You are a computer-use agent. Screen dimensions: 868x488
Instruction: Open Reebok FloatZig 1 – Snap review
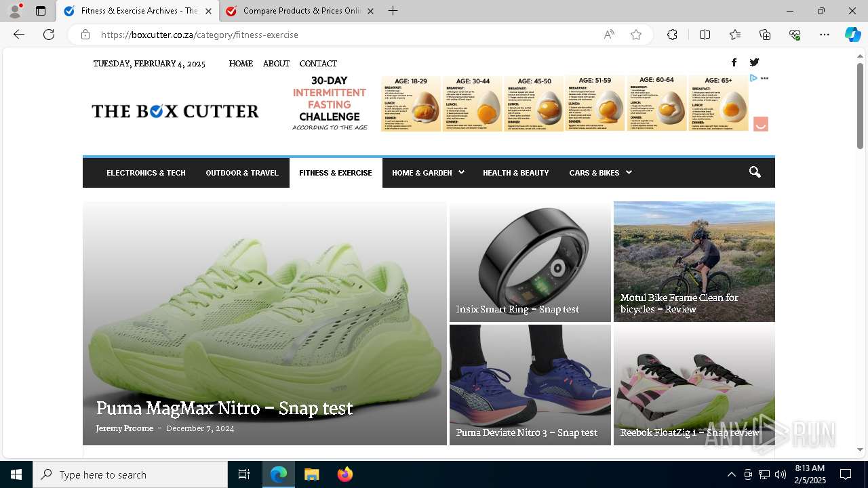pos(690,432)
